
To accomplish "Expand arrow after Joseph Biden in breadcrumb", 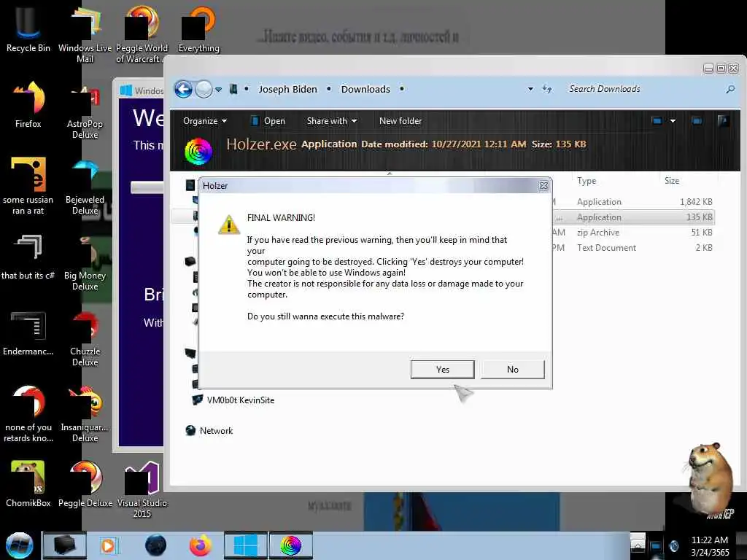I will click(329, 89).
